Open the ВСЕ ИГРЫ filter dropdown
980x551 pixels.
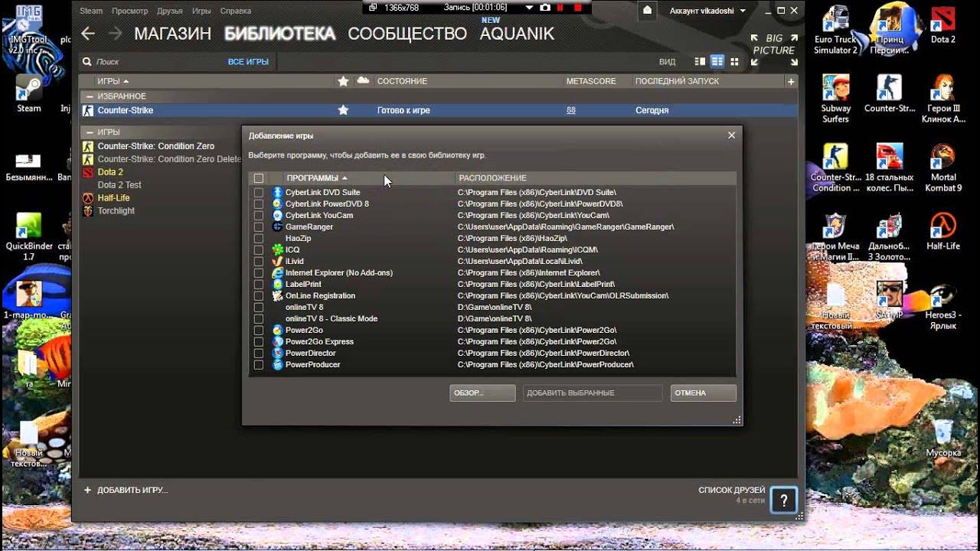(x=248, y=61)
